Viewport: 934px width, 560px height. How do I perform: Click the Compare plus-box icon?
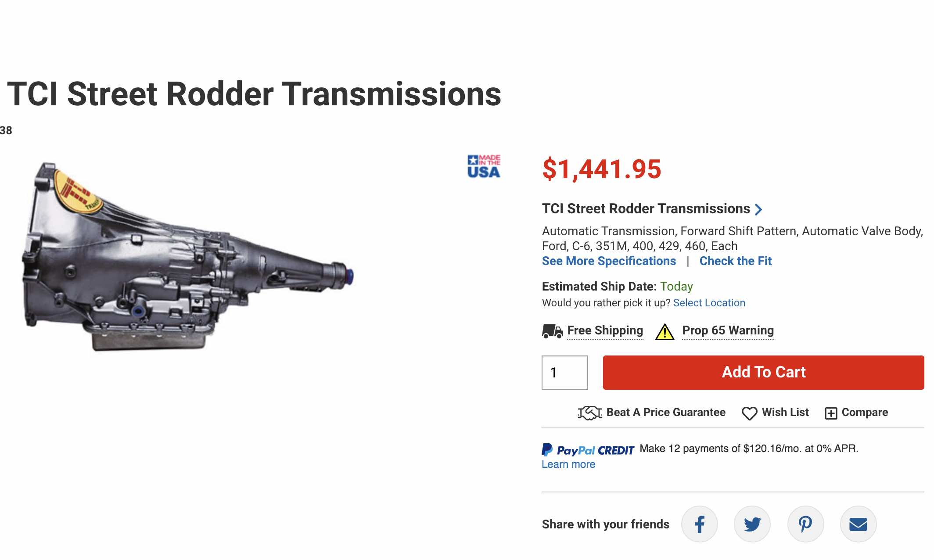tap(831, 413)
